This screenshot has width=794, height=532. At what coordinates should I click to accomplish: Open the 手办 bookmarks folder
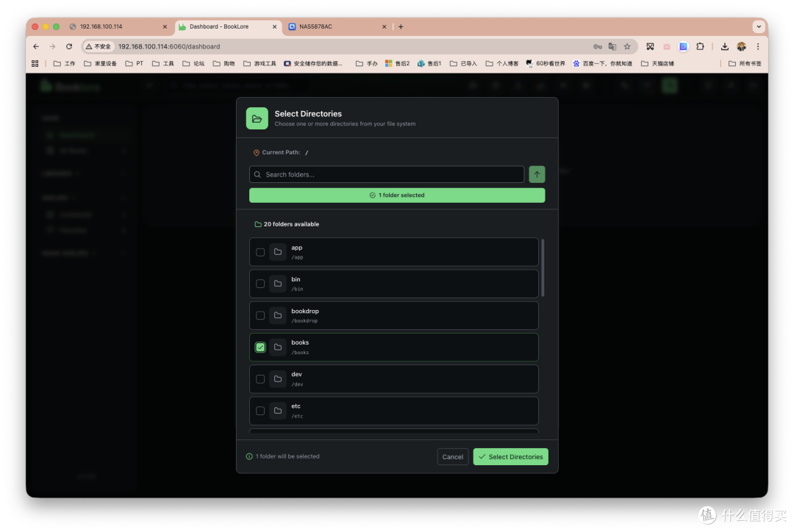367,64
